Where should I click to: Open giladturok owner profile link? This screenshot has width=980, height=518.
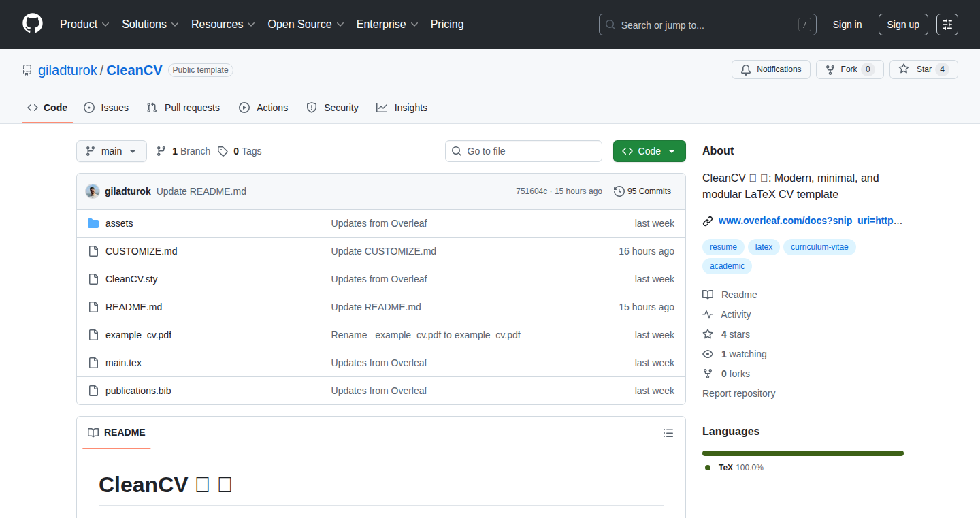point(67,70)
